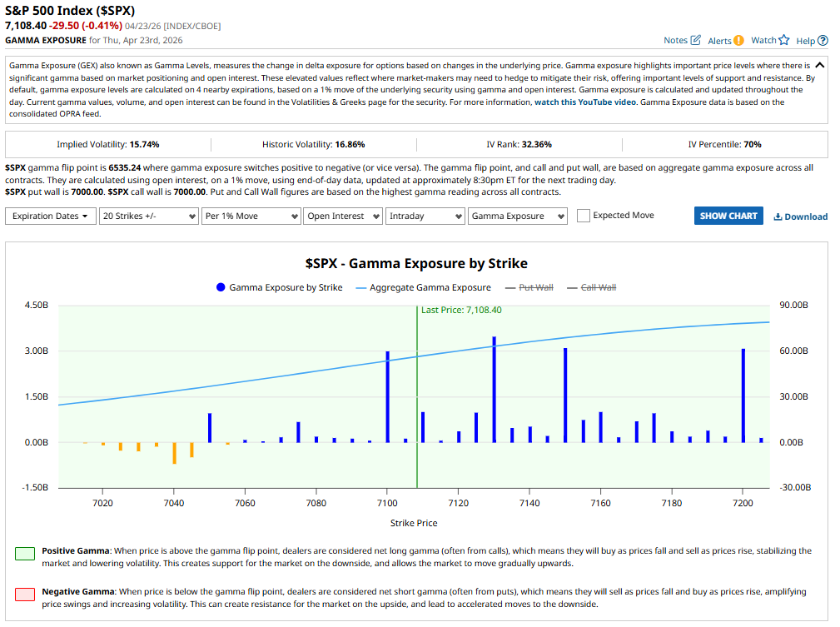Open the Gamma Exposure chart type selector

click(517, 216)
